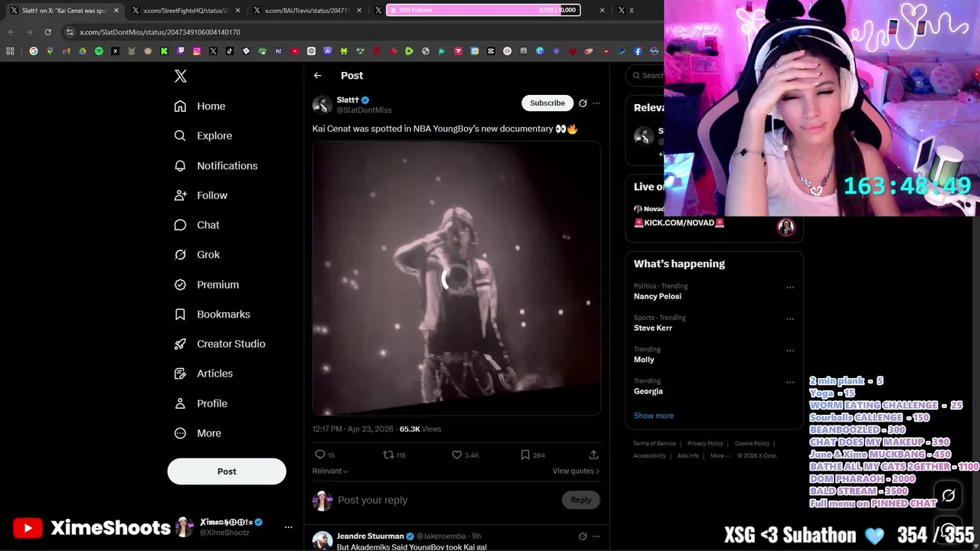Open the Steve Kerr trending topic
980x551 pixels.
[x=653, y=328]
